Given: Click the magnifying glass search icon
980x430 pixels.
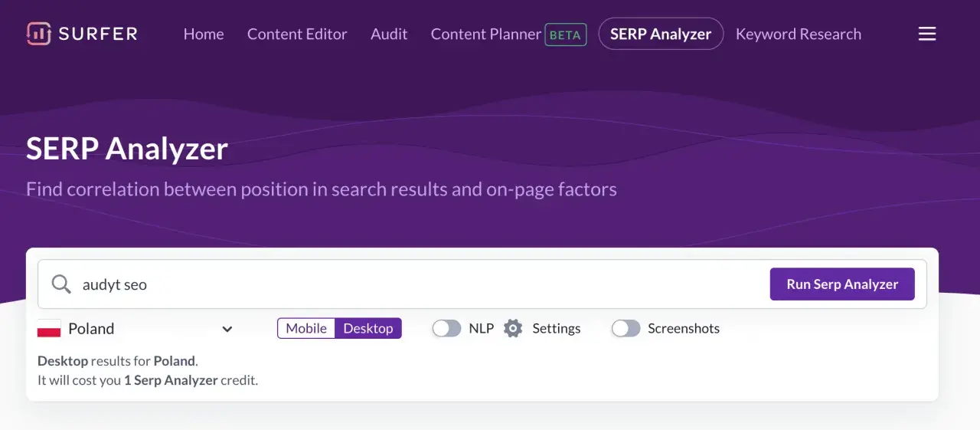Looking at the screenshot, I should pyautogui.click(x=61, y=284).
